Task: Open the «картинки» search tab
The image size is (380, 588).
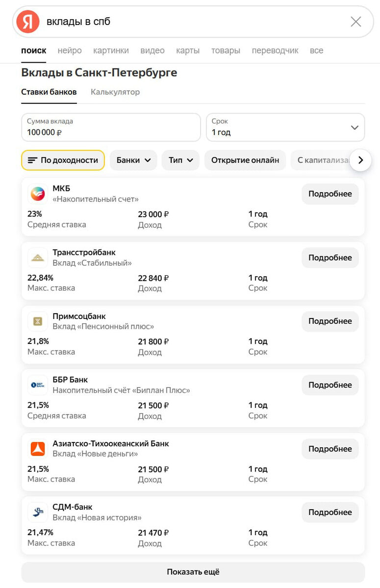Action: click(111, 50)
